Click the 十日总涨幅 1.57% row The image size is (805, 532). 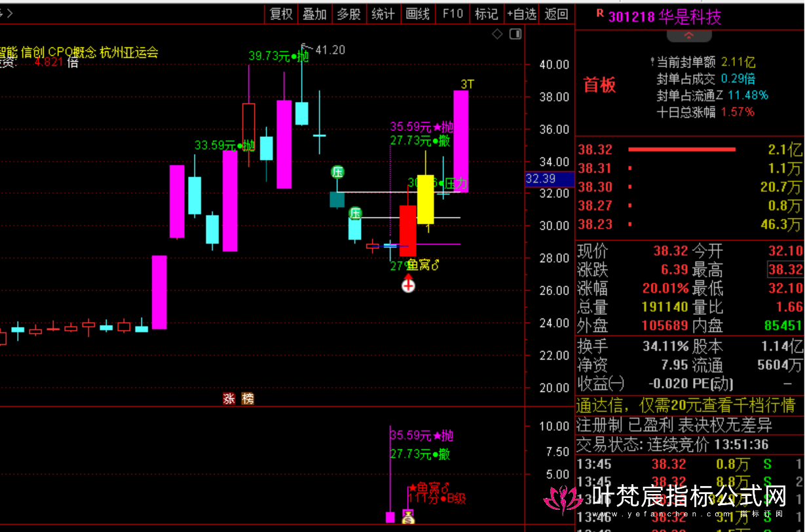pyautogui.click(x=705, y=112)
